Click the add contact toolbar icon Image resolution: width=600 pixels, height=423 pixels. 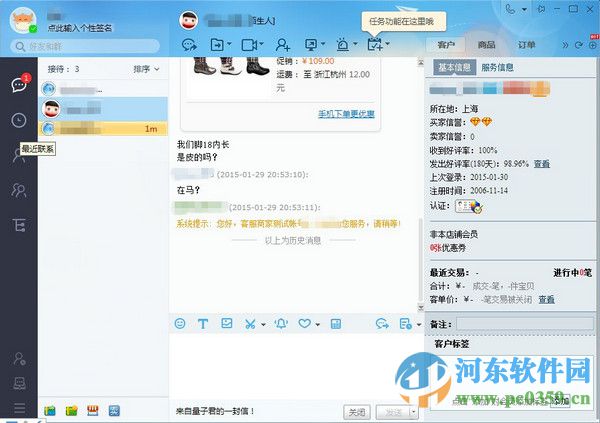click(x=283, y=45)
